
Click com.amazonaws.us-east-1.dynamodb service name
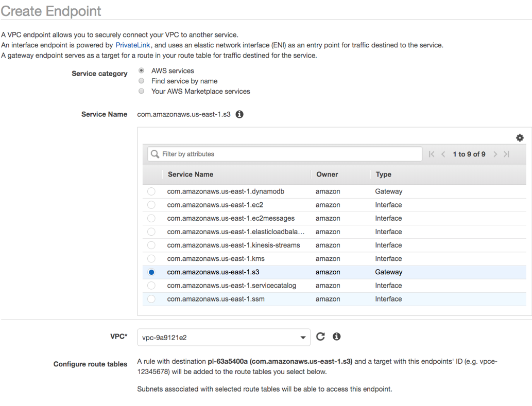point(226,191)
